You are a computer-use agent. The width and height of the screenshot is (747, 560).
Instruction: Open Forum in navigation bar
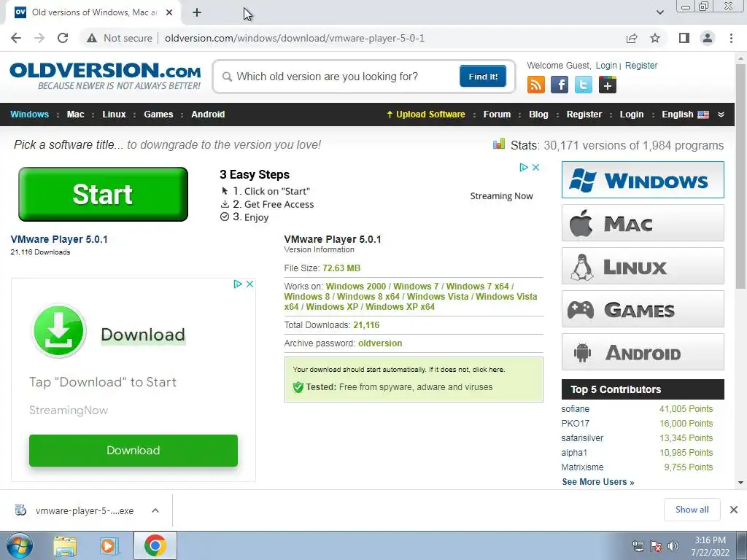click(497, 114)
